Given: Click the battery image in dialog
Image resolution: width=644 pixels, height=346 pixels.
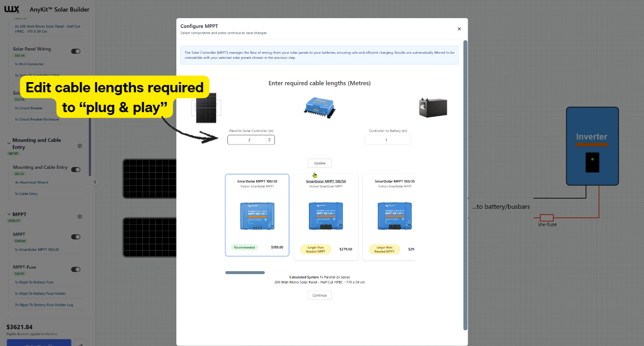Looking at the screenshot, I should [x=433, y=108].
